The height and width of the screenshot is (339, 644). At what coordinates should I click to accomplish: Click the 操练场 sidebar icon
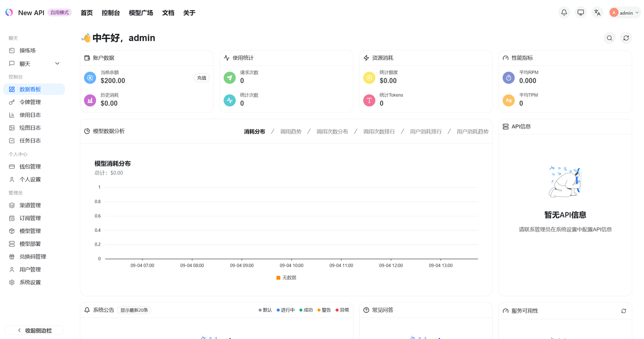coord(12,51)
